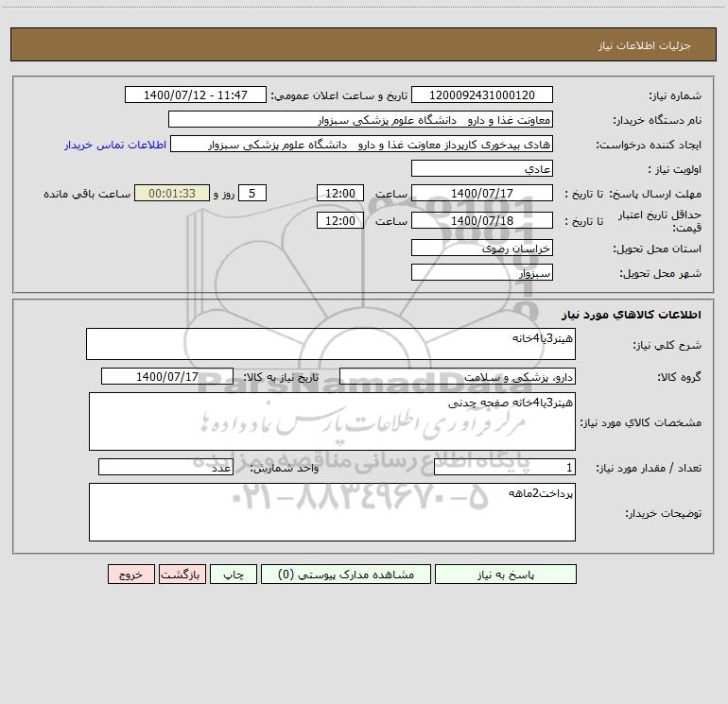Click the مشخصات کالای مورد نیاز text area
The image size is (728, 704).
coord(332,421)
